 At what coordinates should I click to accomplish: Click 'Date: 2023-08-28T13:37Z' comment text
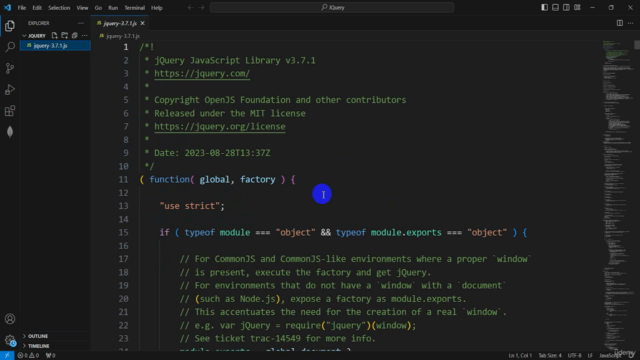[x=212, y=153]
